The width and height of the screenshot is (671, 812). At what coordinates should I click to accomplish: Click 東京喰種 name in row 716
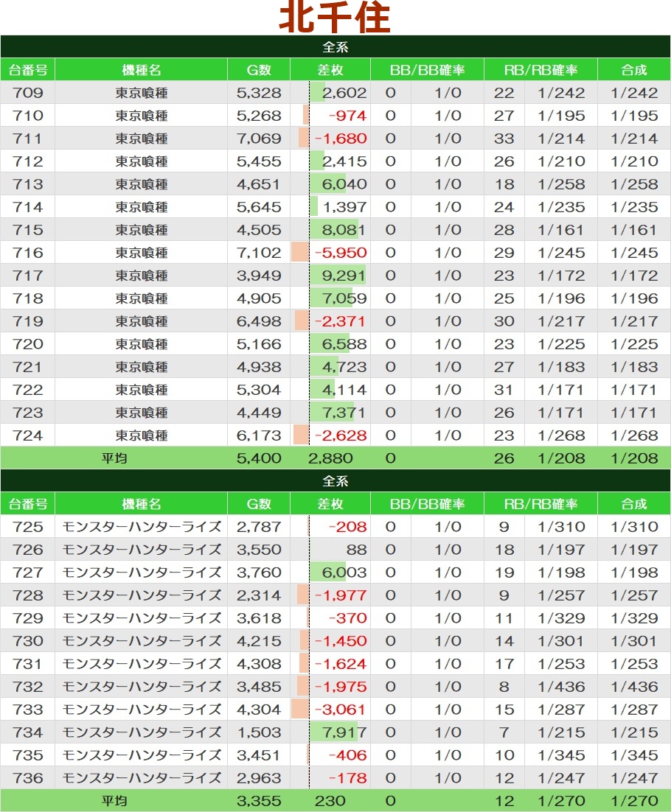click(x=142, y=253)
